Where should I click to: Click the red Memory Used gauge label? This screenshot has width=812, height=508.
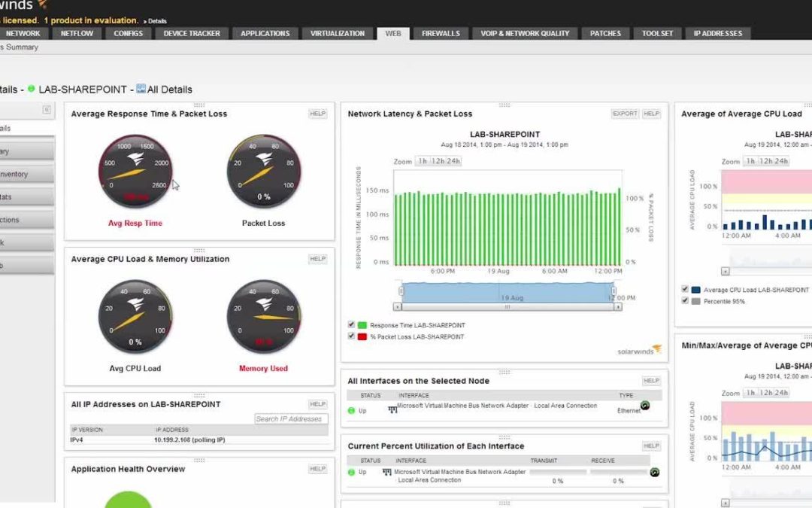pyautogui.click(x=264, y=368)
